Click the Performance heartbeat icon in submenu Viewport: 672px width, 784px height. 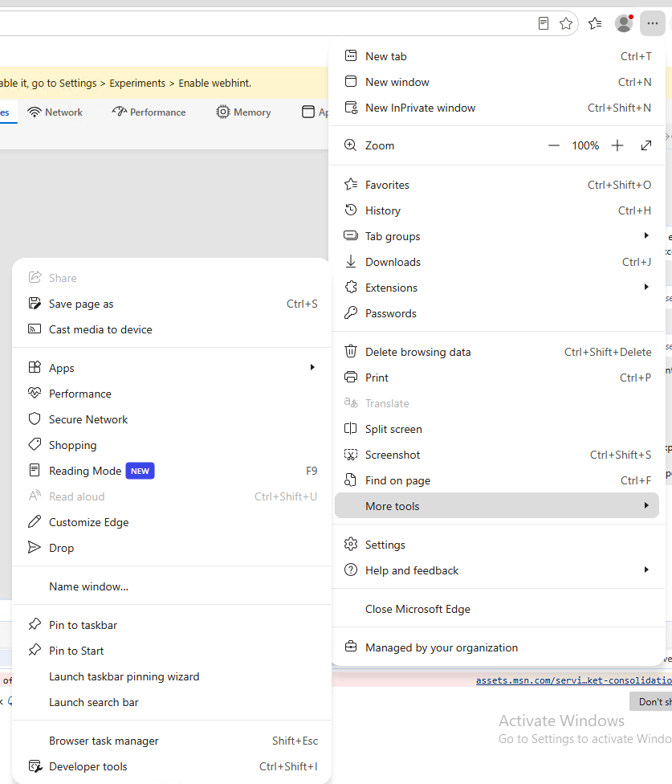point(35,393)
